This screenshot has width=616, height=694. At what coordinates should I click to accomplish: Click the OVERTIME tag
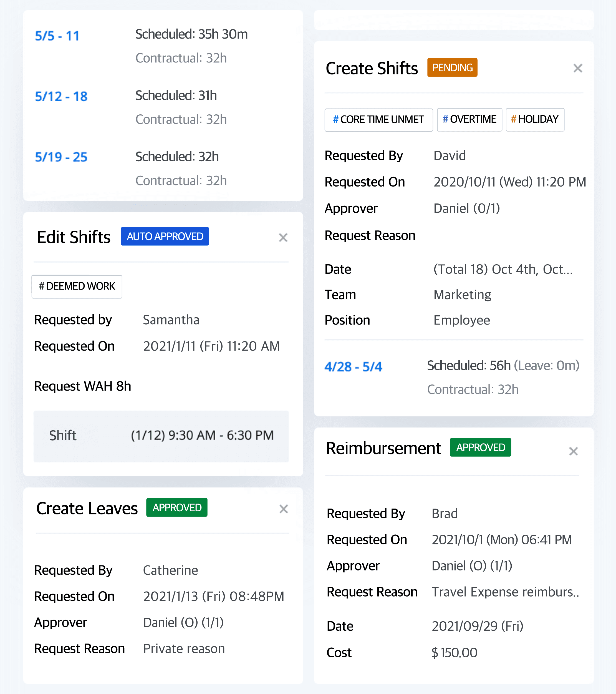(469, 120)
